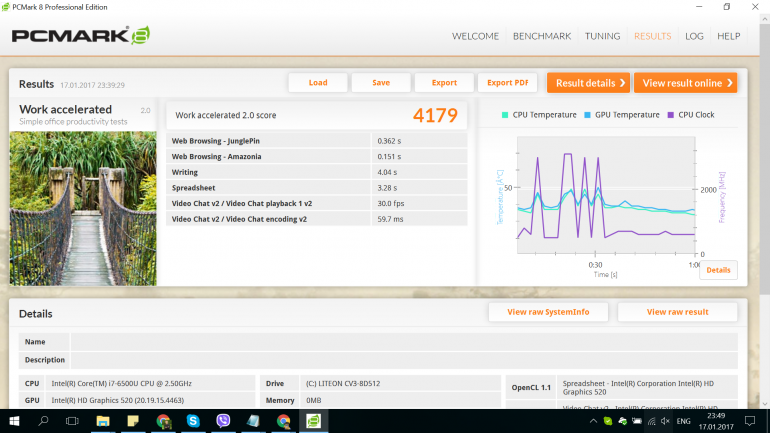Image resolution: width=770 pixels, height=433 pixels.
Task: Click Work accelerated heading
Action: (65, 109)
